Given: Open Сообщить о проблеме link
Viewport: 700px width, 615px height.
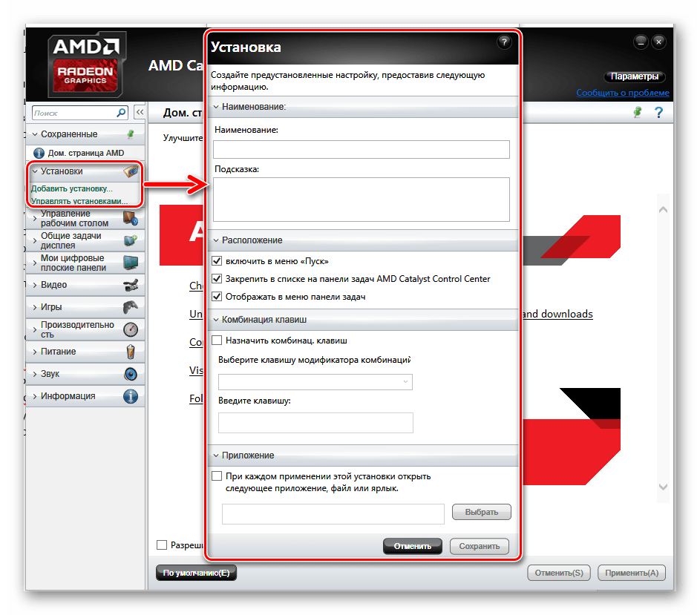Looking at the screenshot, I should coord(622,93).
